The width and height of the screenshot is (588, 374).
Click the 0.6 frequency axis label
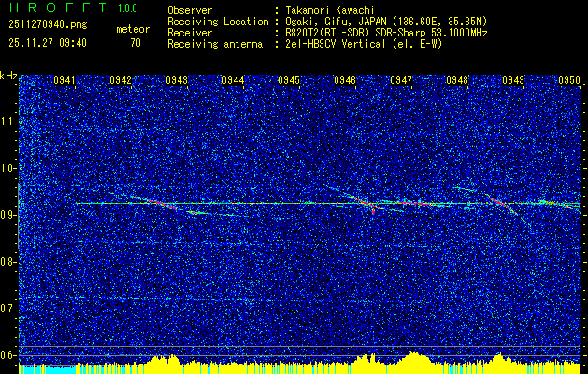click(x=7, y=355)
